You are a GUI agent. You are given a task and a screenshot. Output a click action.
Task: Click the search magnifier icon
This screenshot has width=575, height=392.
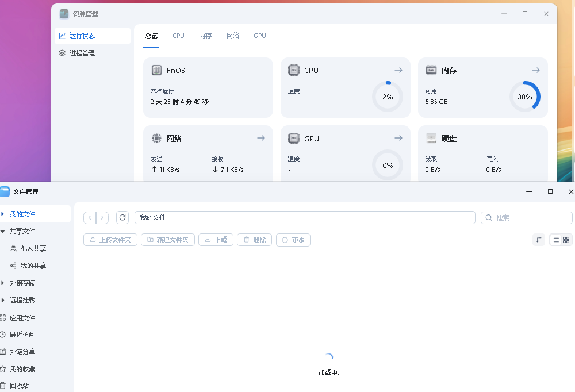tap(489, 218)
